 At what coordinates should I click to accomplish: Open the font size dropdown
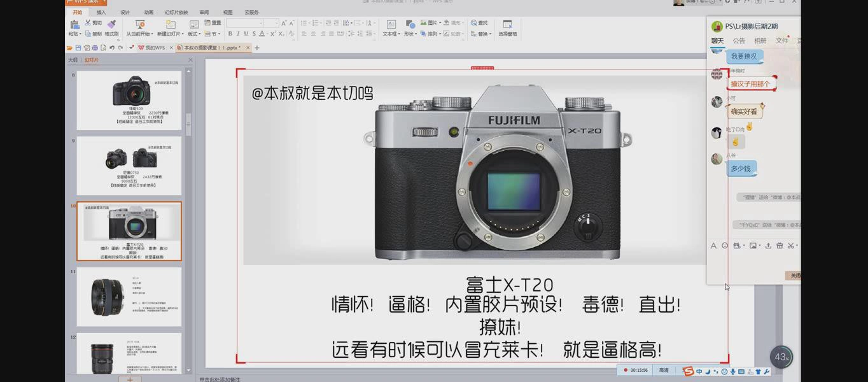tap(276, 23)
